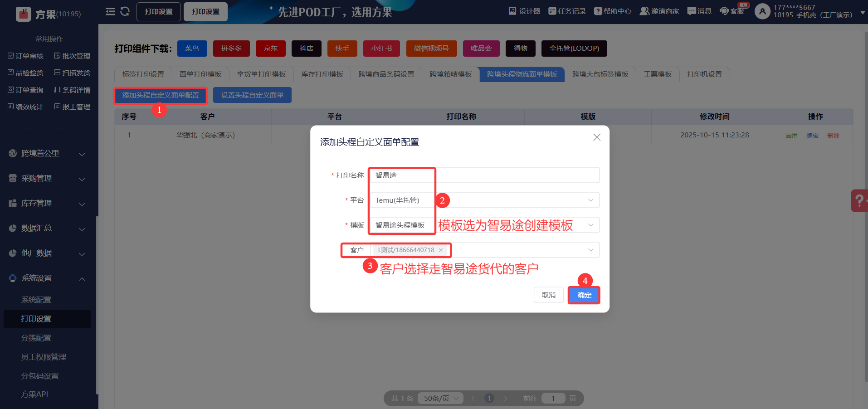Open 批次管理 shortcut

(73, 56)
